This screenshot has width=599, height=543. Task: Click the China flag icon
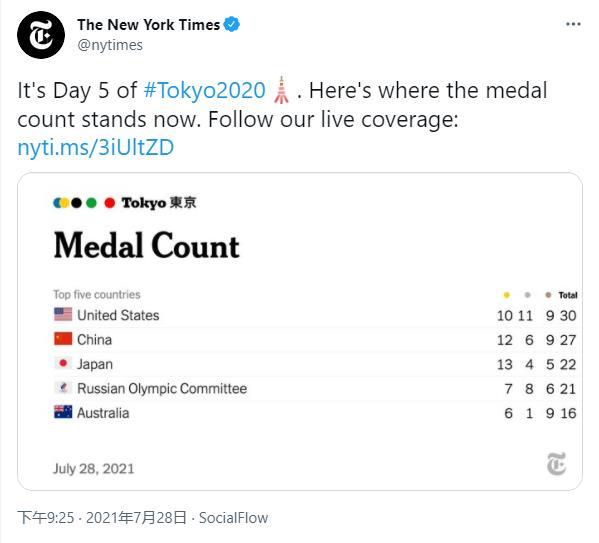[x=63, y=339]
